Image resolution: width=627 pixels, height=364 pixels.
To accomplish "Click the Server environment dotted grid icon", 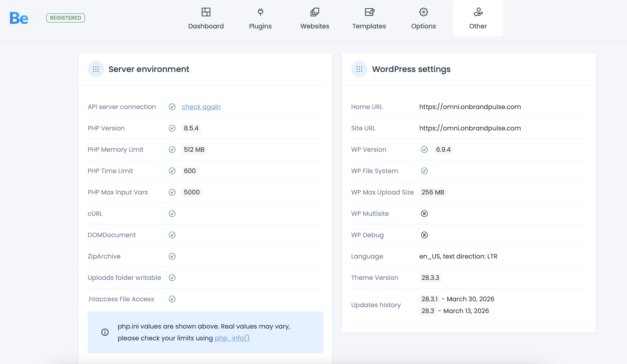I will point(96,69).
